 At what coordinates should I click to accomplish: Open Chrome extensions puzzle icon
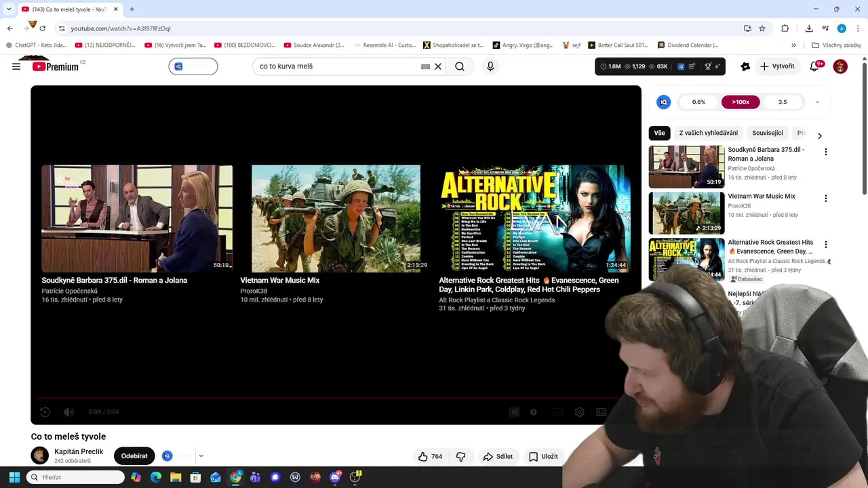(x=785, y=28)
